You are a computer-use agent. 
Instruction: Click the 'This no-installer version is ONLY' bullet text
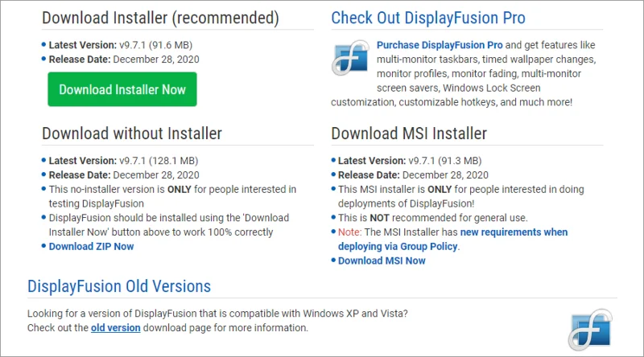172,196
